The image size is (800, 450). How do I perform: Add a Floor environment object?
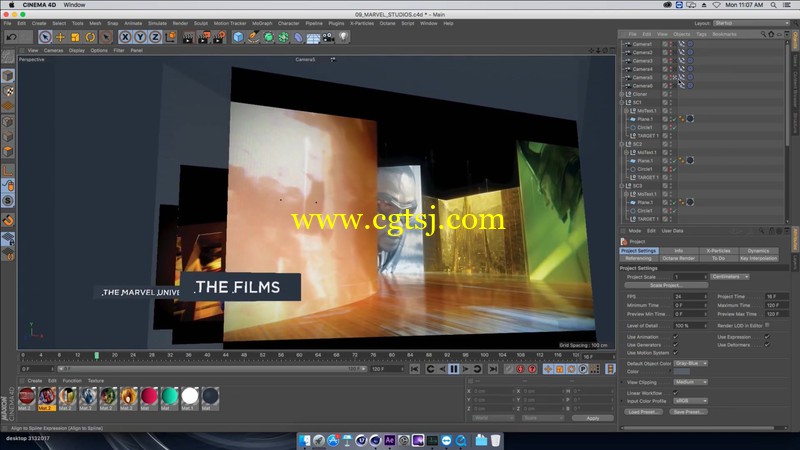(x=313, y=37)
